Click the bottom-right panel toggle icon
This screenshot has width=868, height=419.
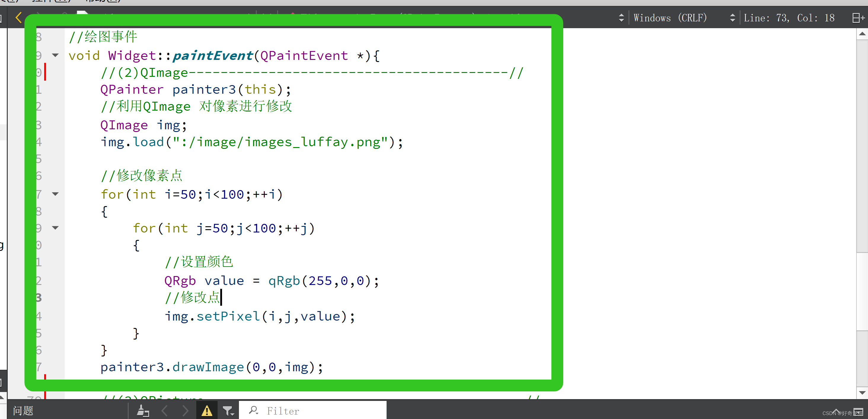tap(859, 412)
